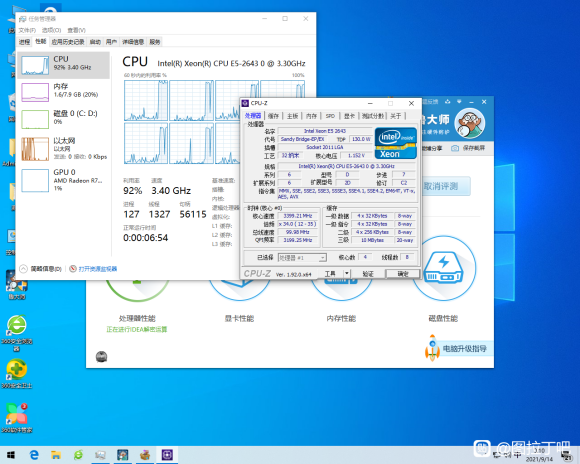Select the 处理器 tab in CPU-Z
This screenshot has width=580, height=464.
(253, 116)
